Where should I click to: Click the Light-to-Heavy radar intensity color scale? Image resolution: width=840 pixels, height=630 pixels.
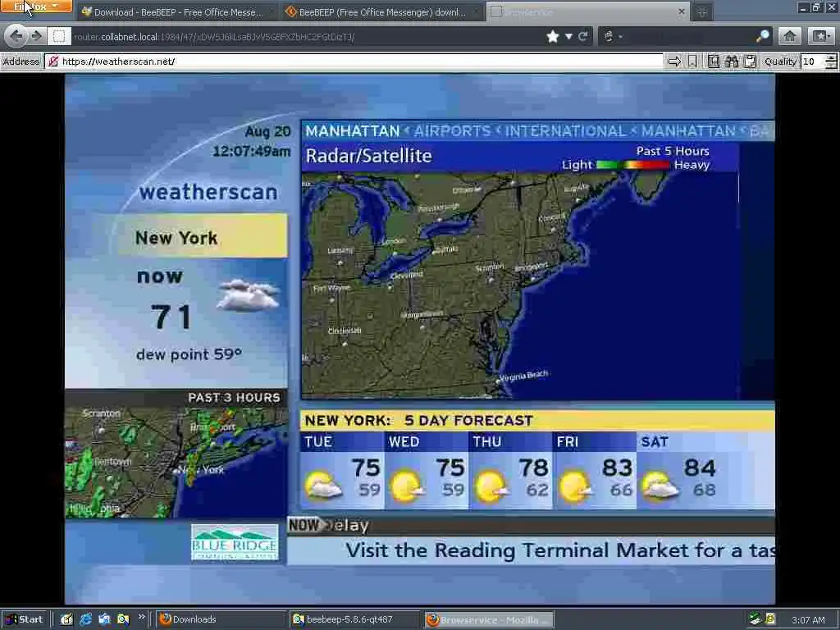[x=632, y=165]
